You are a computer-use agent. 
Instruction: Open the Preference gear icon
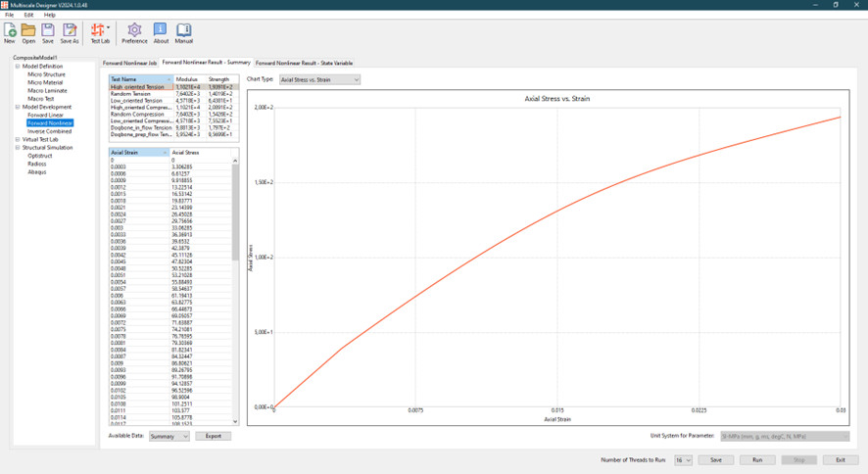134,33
